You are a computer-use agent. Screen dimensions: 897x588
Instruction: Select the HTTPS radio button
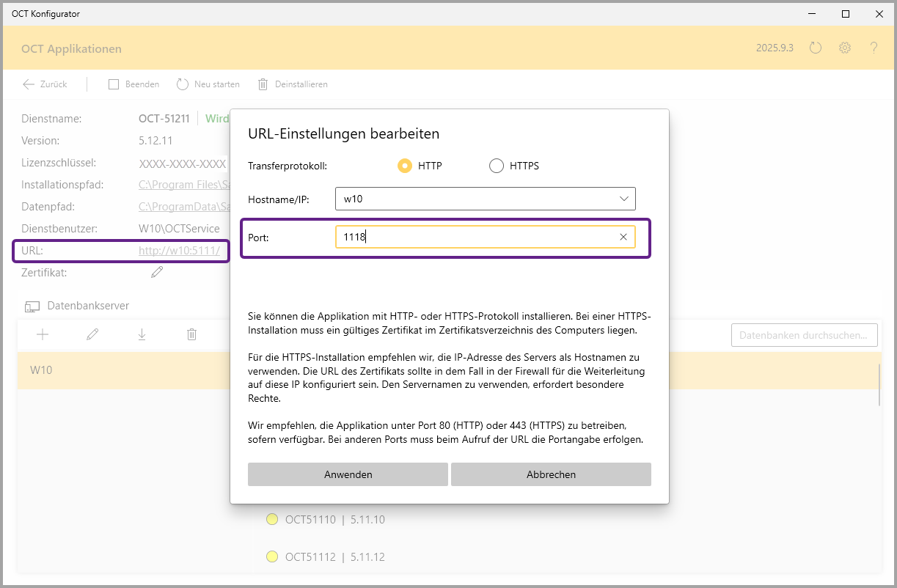497,166
